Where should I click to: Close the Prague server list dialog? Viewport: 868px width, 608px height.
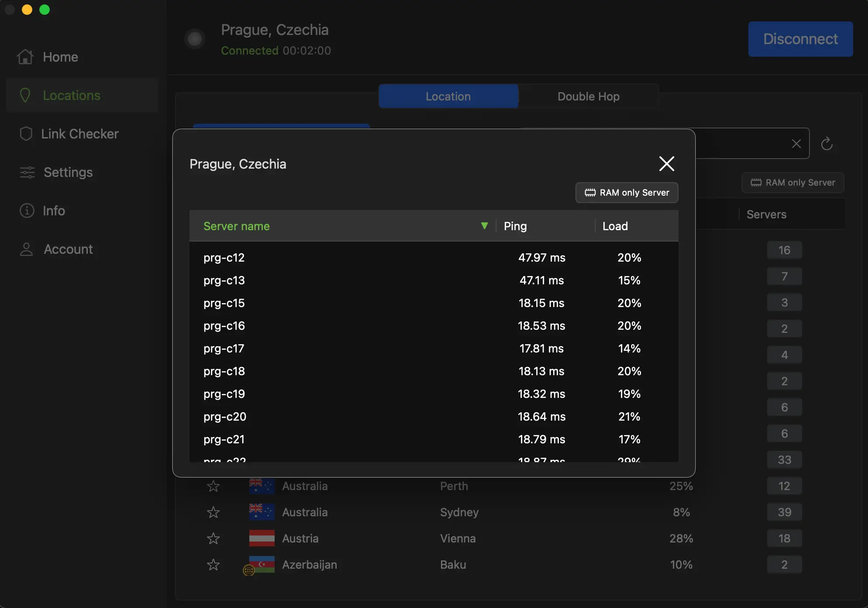pos(666,164)
